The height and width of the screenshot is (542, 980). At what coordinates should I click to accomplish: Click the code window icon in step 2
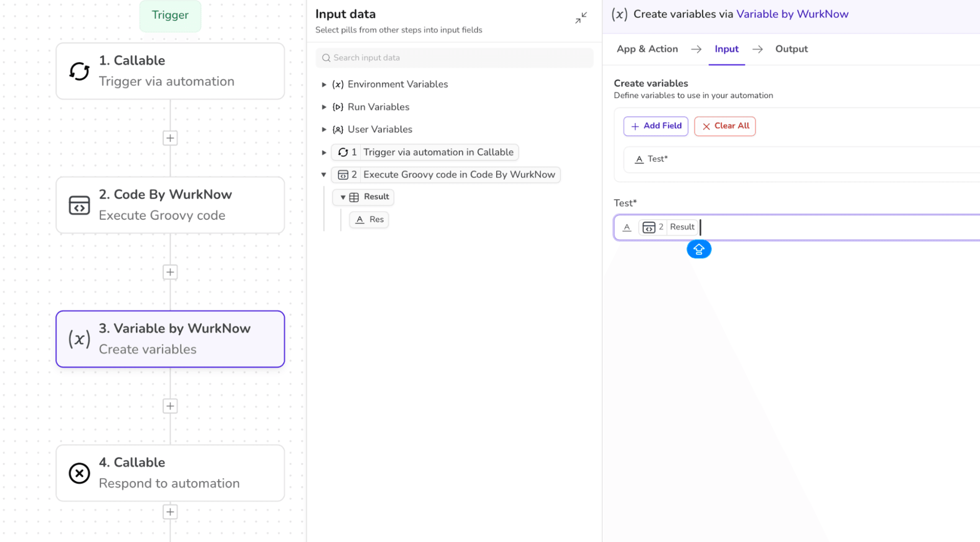pos(80,205)
